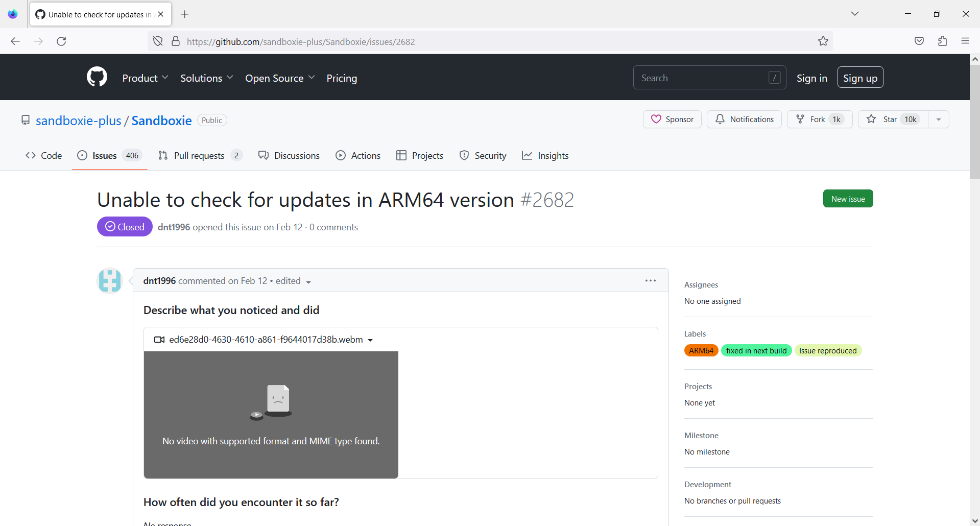List all tabs dropdown
Screen dimensions: 980x526
point(855,14)
